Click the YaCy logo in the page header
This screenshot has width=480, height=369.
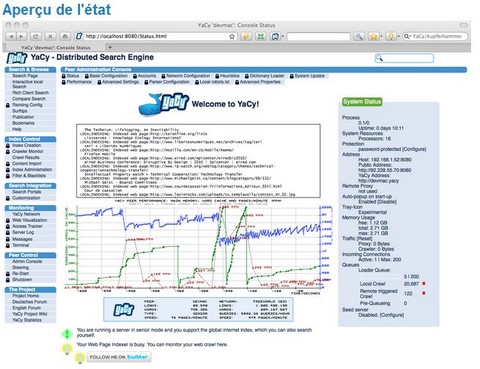17,58
